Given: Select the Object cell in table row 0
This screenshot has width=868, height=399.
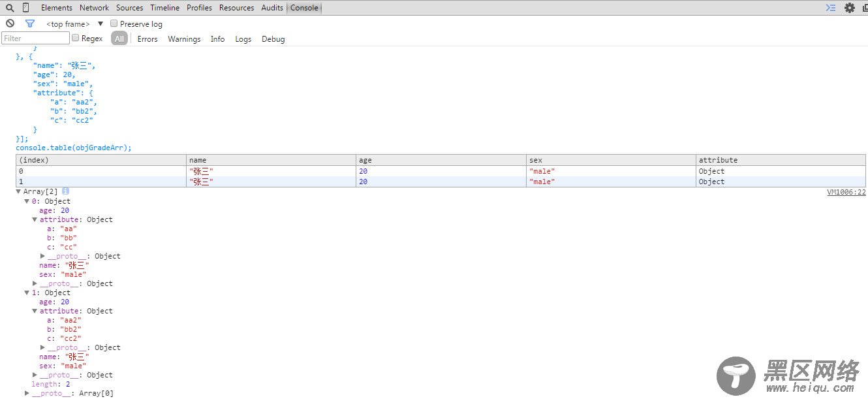Looking at the screenshot, I should click(781, 171).
